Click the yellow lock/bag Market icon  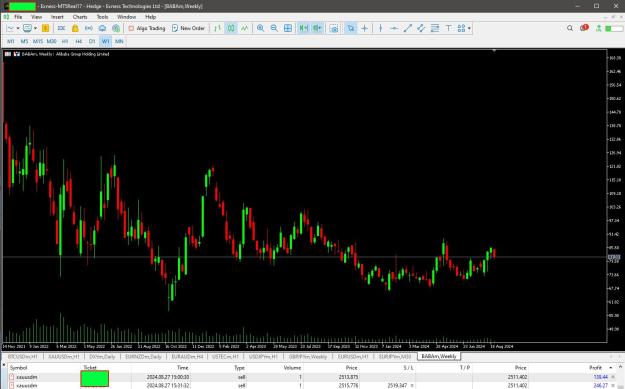(75, 28)
